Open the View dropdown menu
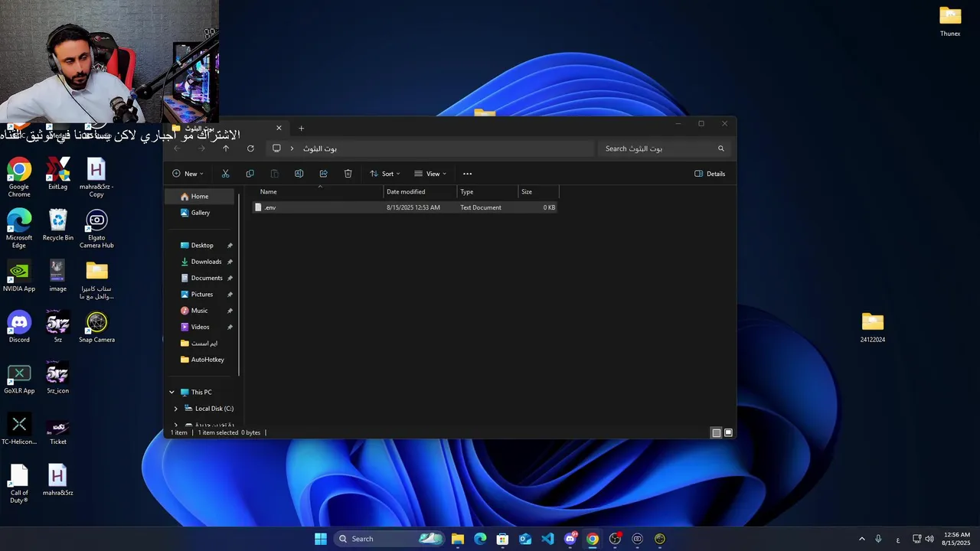Image resolution: width=980 pixels, height=551 pixels. pos(430,174)
